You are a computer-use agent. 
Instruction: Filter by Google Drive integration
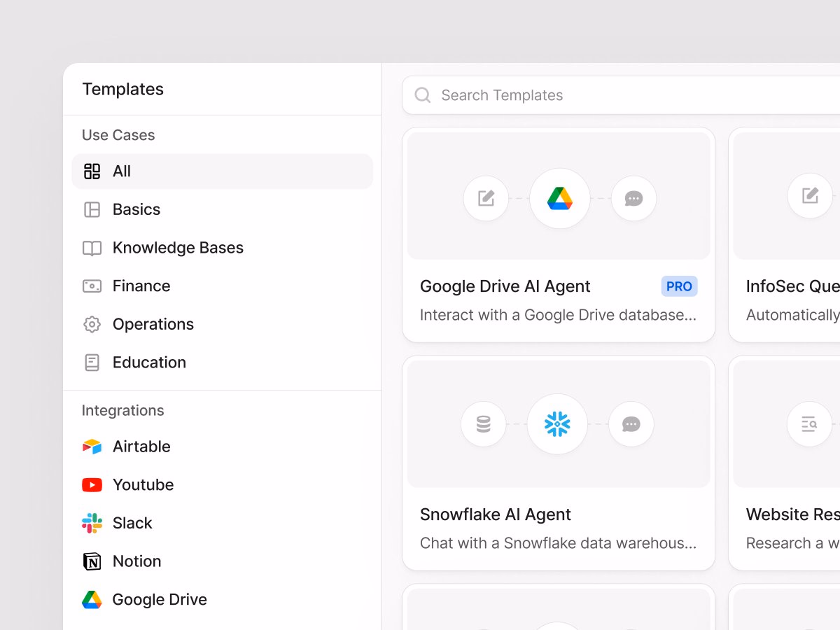[x=223, y=599]
